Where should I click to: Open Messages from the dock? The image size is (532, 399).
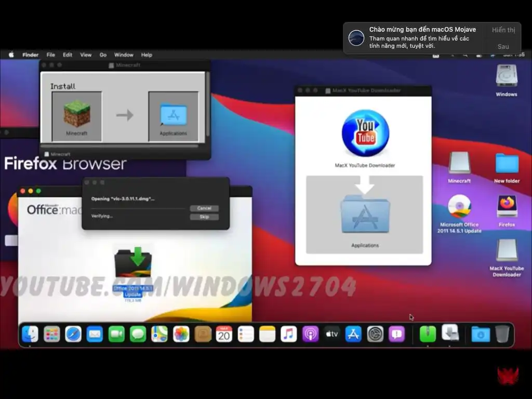tap(138, 334)
